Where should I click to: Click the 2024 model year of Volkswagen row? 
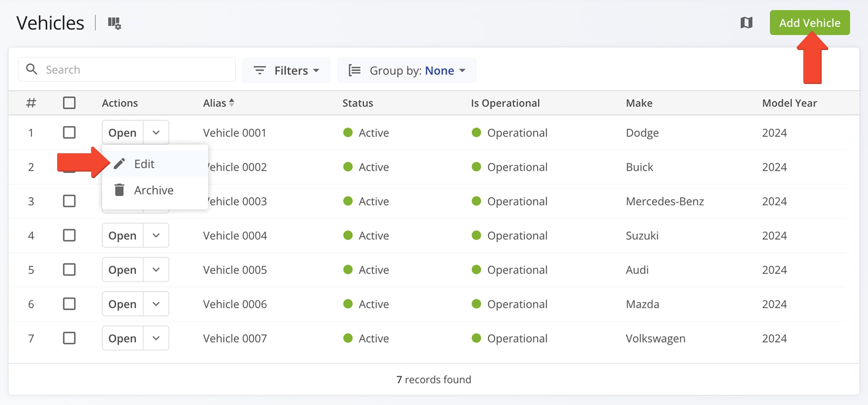click(774, 338)
